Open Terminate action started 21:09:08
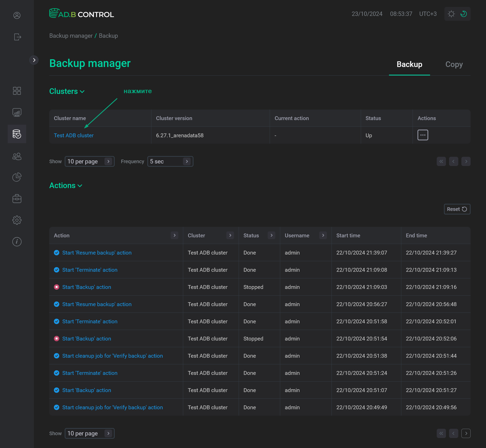Screen dimensions: 486x448 90,270
